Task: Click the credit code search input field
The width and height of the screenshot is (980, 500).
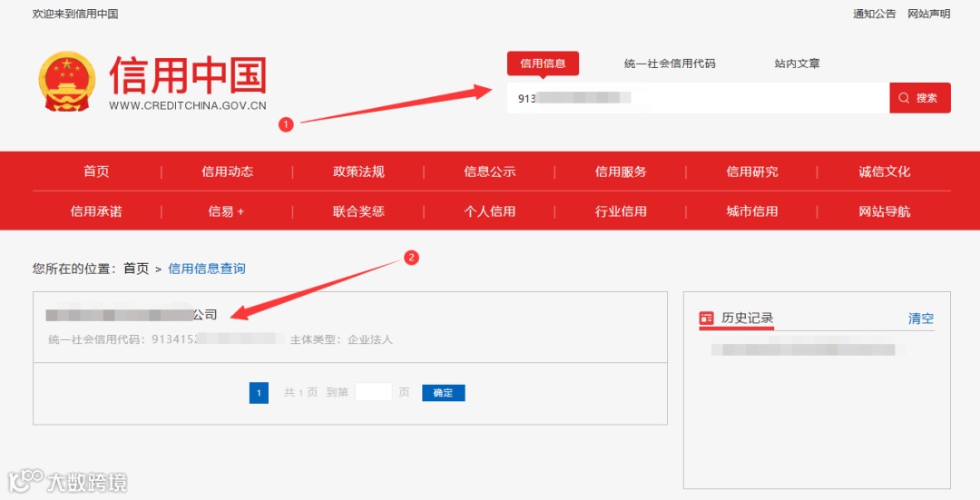Action: [x=698, y=98]
